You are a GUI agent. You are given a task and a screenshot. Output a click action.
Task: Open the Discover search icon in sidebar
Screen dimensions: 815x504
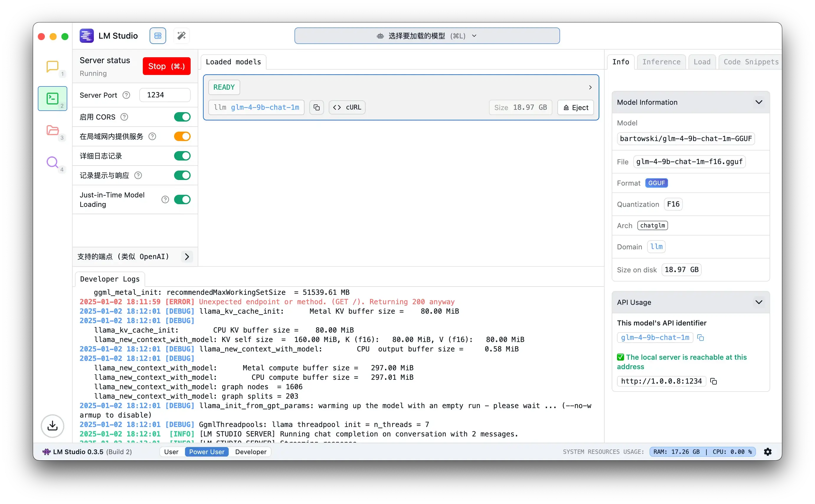(52, 162)
